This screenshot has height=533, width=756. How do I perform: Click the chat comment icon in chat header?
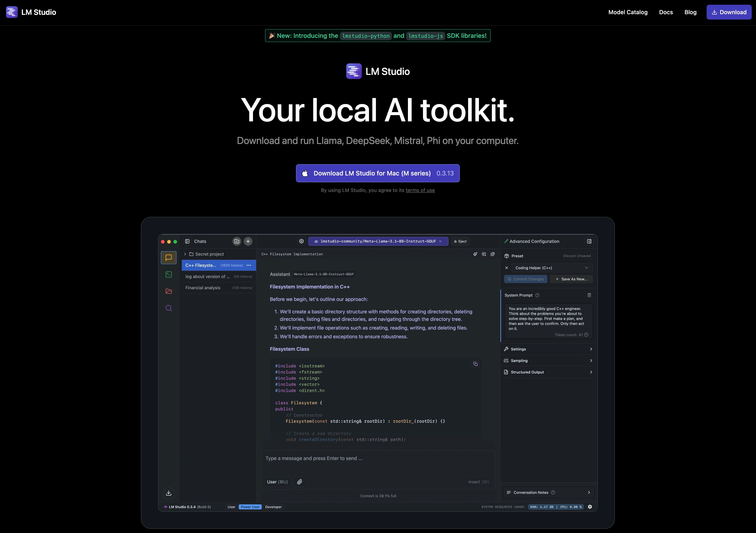pyautogui.click(x=484, y=254)
